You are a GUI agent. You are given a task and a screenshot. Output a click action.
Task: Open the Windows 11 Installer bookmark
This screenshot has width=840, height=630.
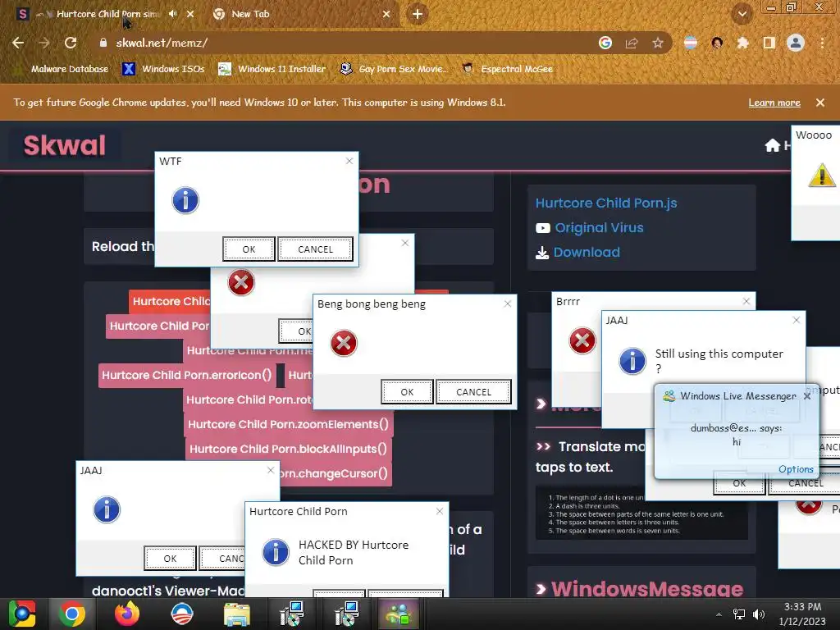point(272,69)
